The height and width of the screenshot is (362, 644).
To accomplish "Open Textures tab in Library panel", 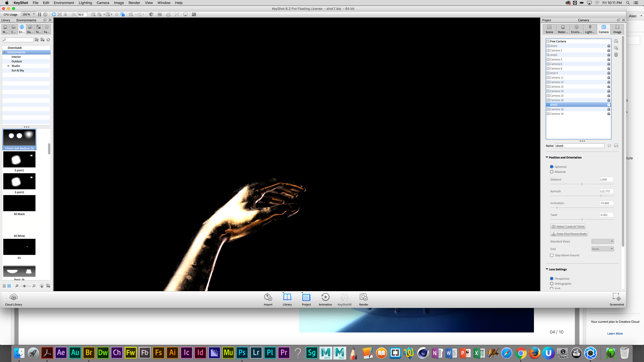I will click(x=39, y=29).
